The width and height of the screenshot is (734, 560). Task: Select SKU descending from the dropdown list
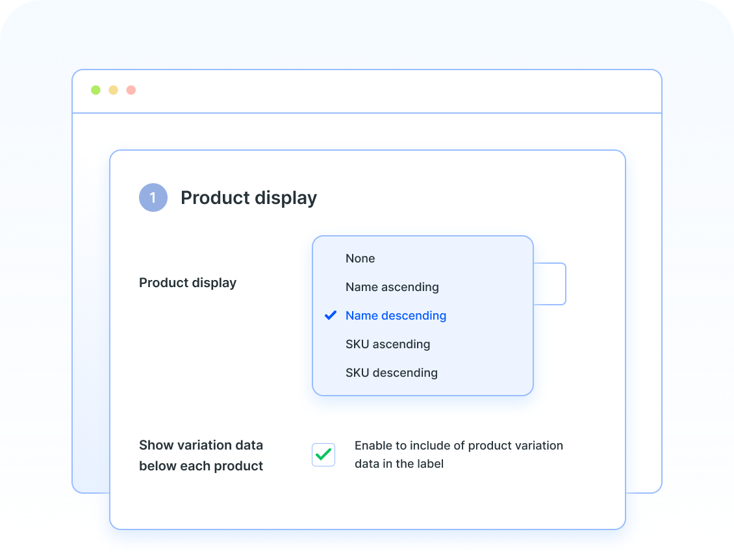pyautogui.click(x=391, y=373)
